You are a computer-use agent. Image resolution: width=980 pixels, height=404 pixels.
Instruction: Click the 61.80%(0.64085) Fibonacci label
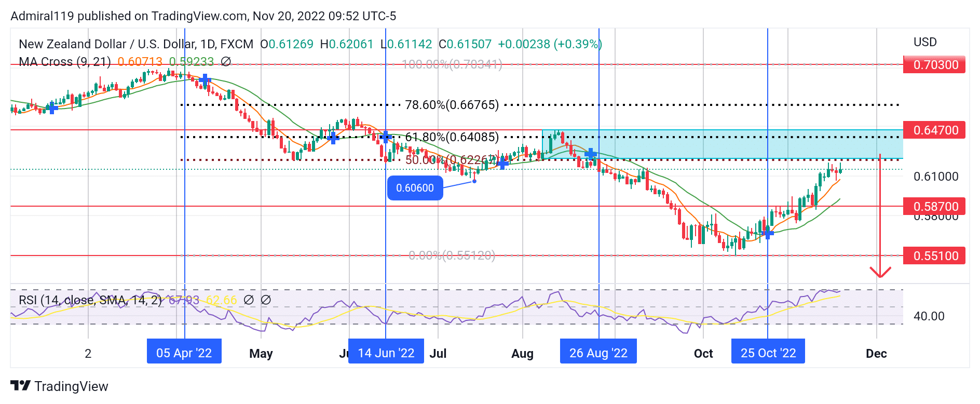pyautogui.click(x=452, y=137)
